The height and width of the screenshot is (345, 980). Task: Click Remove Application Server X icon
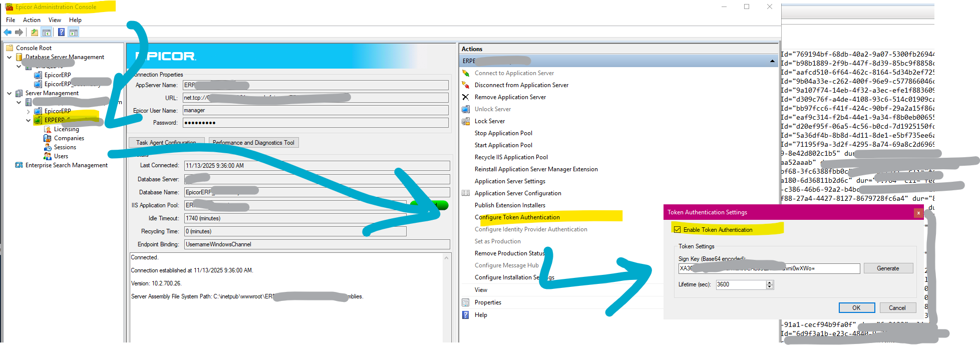pyautogui.click(x=466, y=97)
